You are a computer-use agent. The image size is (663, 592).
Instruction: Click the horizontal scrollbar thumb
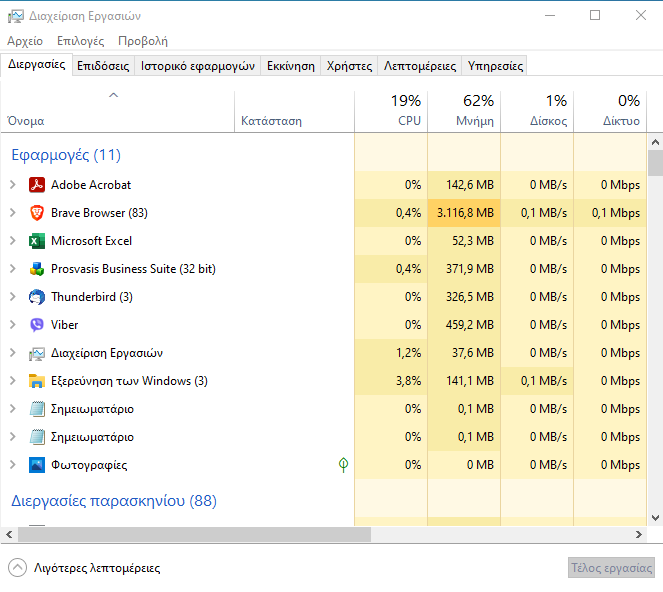[194, 534]
